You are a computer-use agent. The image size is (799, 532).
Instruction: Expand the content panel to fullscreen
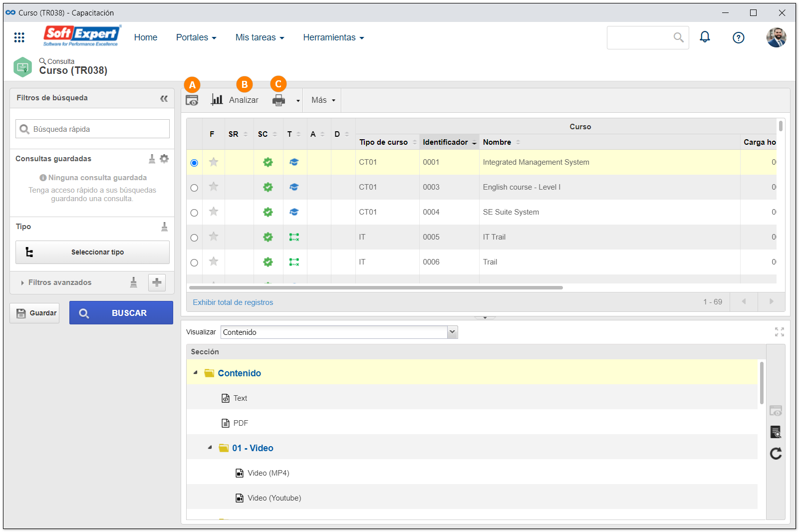(x=780, y=332)
